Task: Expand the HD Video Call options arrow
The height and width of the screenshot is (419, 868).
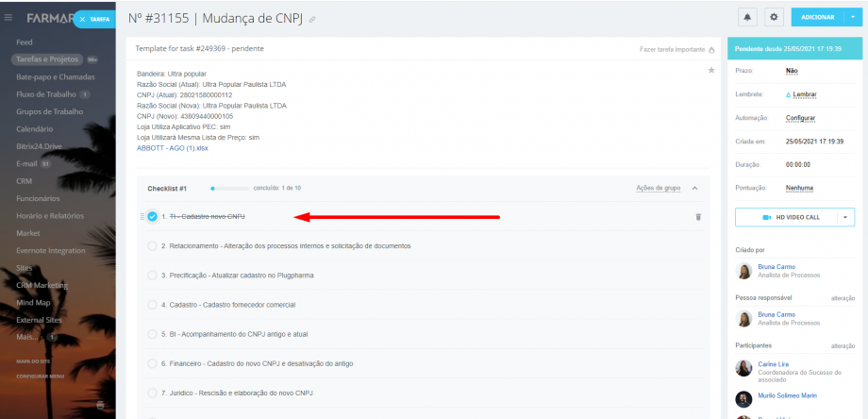Action: [x=845, y=217]
